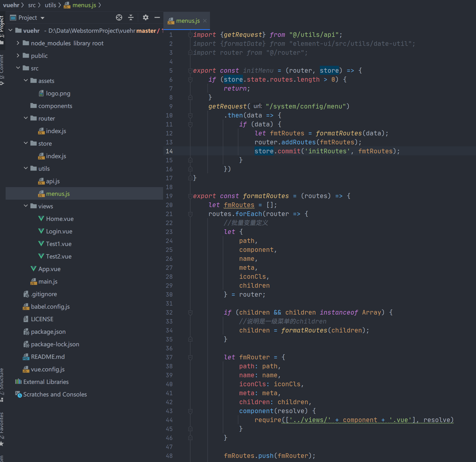476x462 pixels.
Task: Open Project panel settings gear
Action: [x=146, y=17]
